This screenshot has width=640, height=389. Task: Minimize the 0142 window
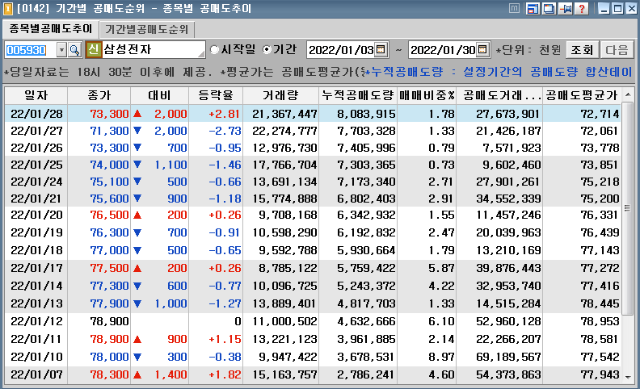[603, 8]
